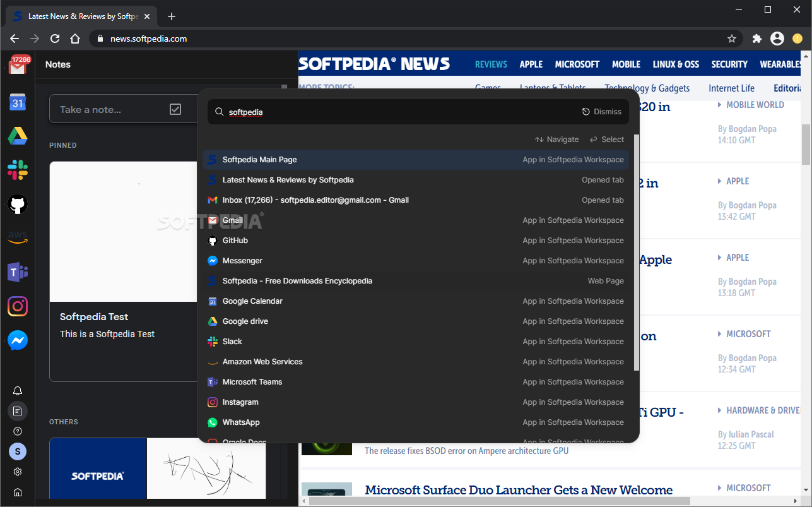The image size is (812, 507).
Task: Open the Internet Life topic
Action: pos(731,88)
